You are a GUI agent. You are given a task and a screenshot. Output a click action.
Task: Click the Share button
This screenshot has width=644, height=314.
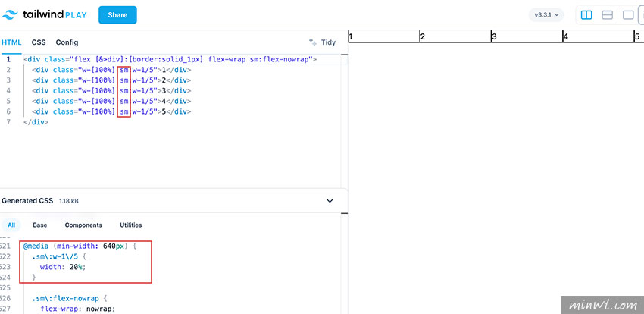click(x=117, y=15)
